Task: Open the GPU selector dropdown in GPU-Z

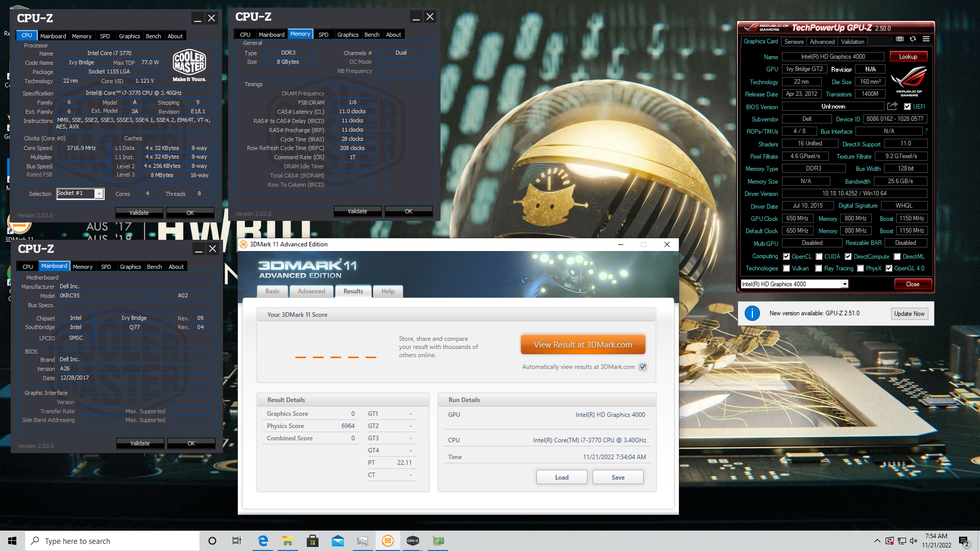Action: (845, 284)
